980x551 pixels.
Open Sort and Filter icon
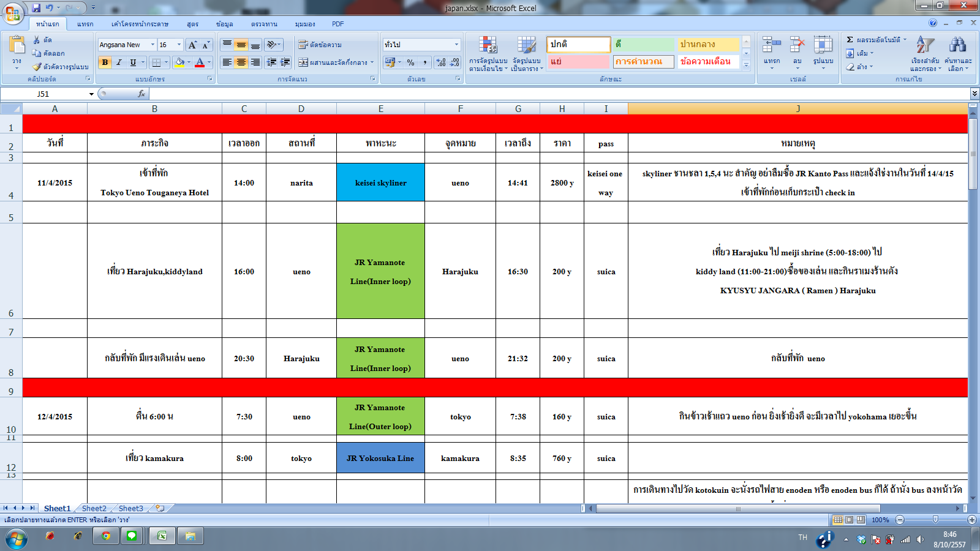[925, 45]
